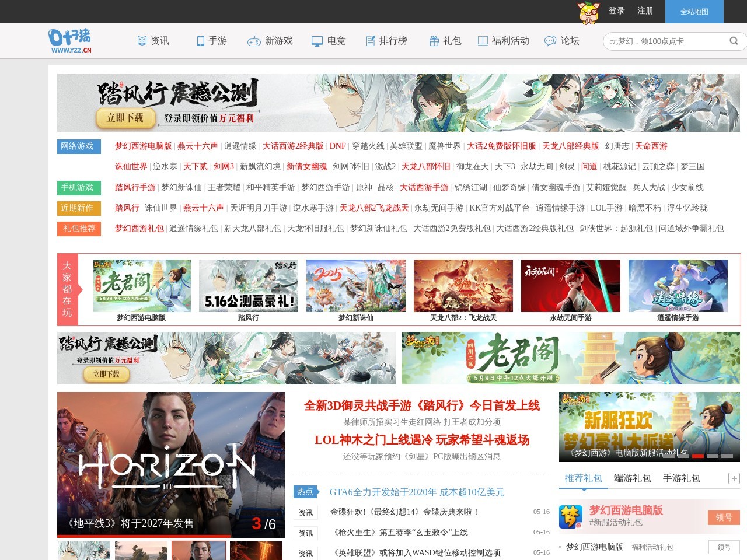Click the 新服狂欢 梦幻豪礼大派送 banner

[x=650, y=427]
